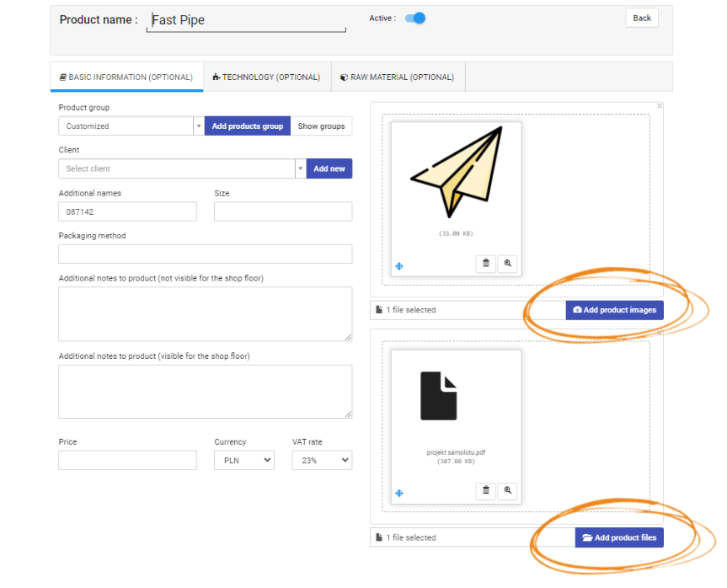
Task: Click move handle on paper plane image card
Action: (399, 266)
